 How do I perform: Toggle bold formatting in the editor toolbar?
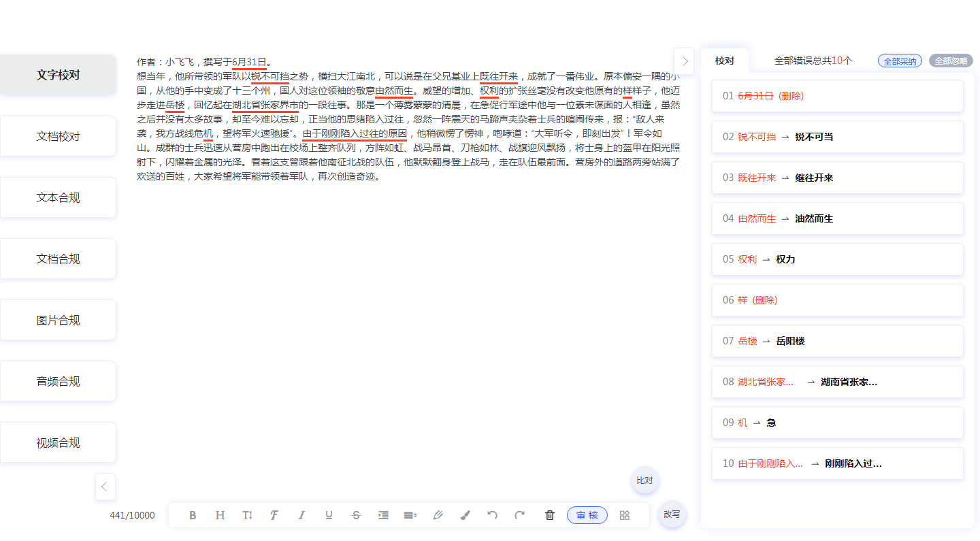[193, 515]
